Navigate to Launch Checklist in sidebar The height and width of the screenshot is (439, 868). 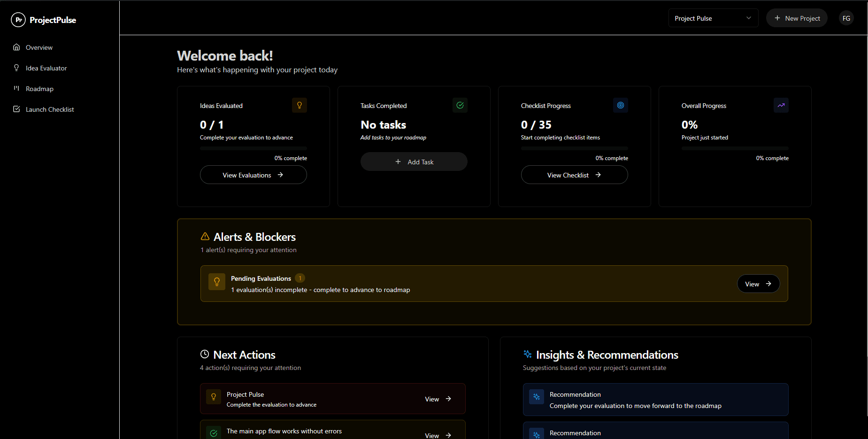click(x=50, y=109)
